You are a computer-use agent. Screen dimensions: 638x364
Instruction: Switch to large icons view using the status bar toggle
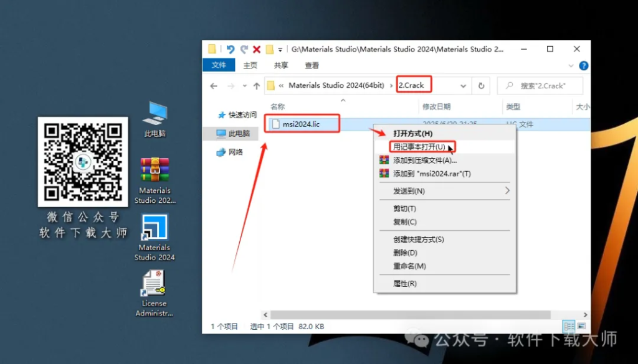(x=581, y=325)
